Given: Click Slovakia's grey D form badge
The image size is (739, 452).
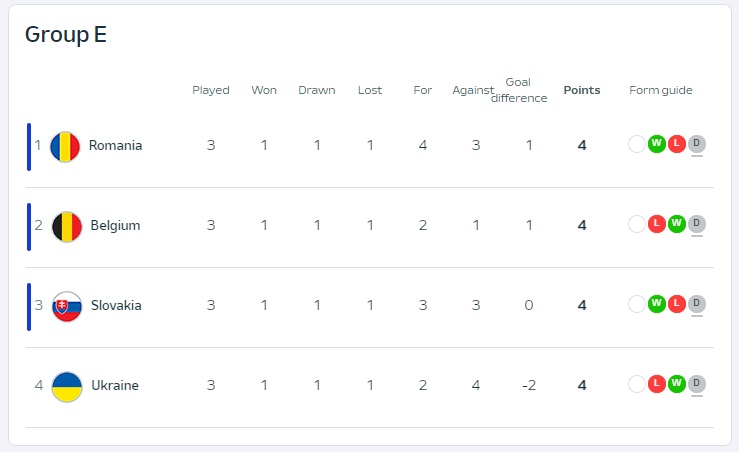Looking at the screenshot, I should 697,304.
